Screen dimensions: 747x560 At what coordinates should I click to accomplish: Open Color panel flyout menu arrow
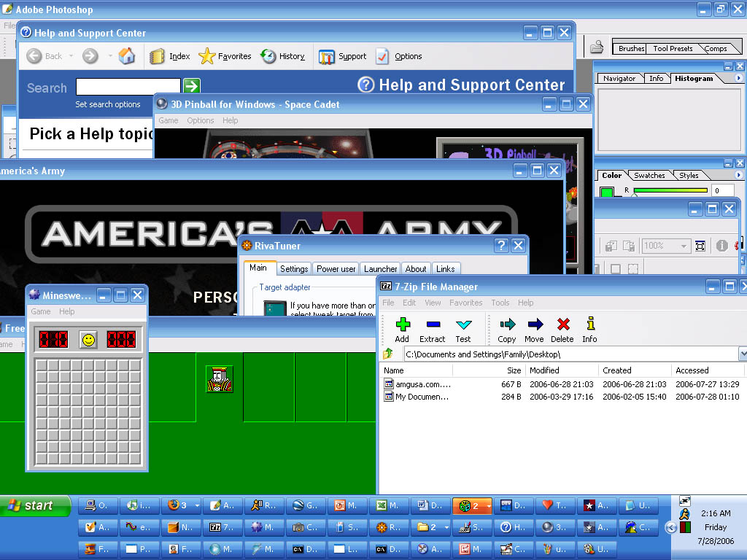tap(738, 175)
